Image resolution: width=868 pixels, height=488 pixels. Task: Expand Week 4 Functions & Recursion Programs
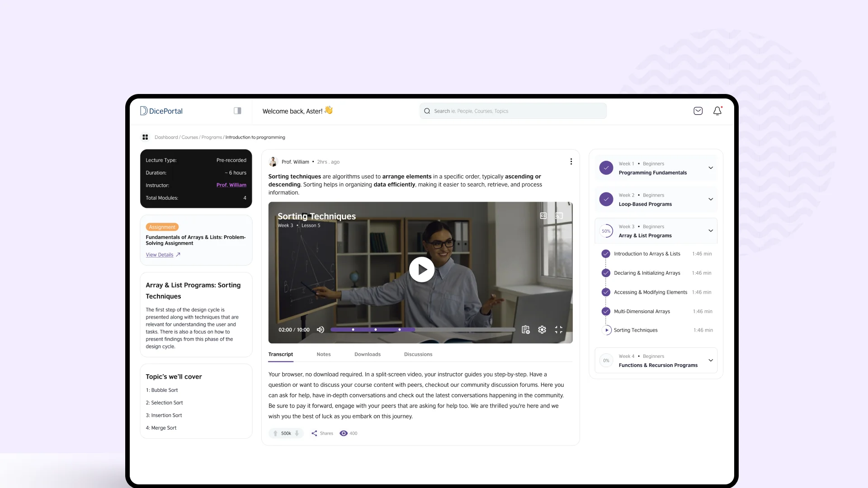tap(711, 361)
